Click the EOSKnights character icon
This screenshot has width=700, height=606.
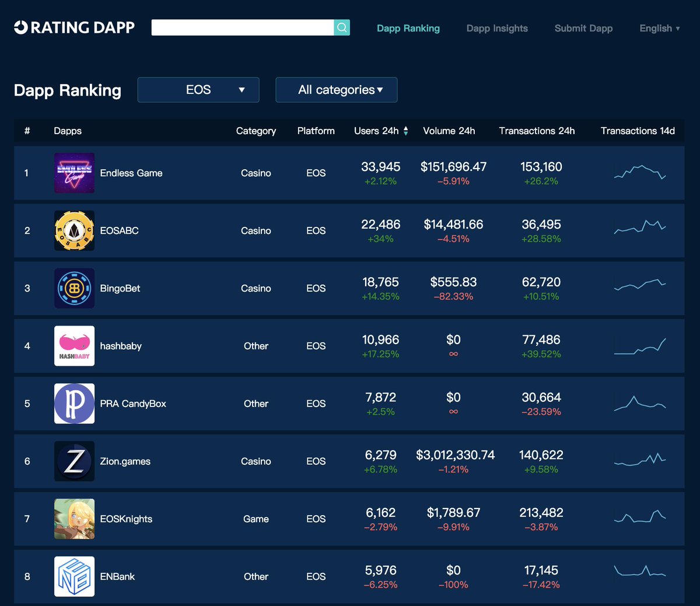(x=74, y=519)
